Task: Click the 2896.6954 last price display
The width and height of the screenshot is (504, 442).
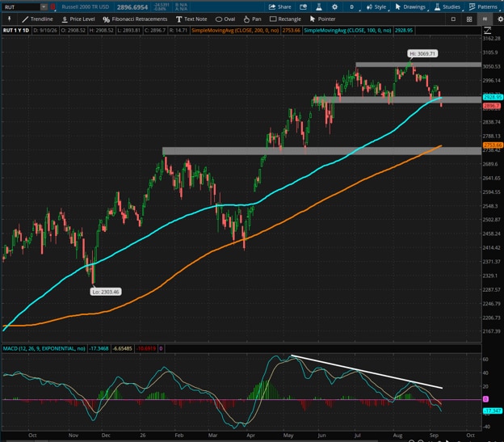Action: [x=132, y=7]
